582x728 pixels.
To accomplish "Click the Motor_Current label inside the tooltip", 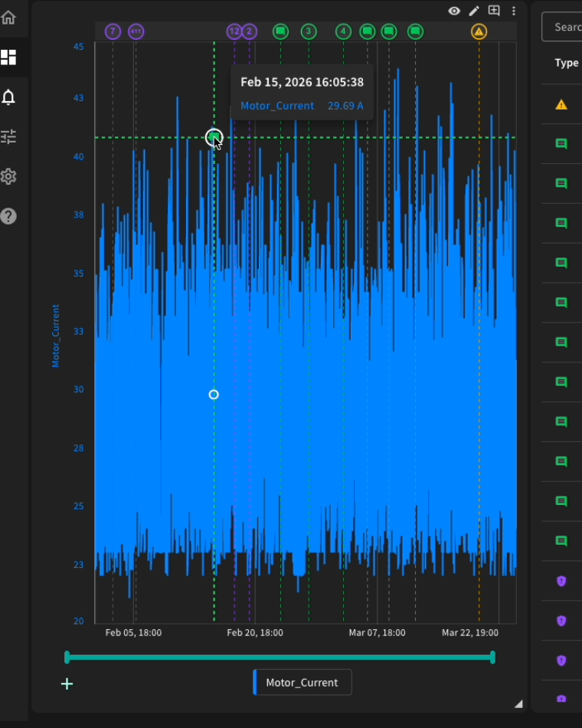I will [x=277, y=106].
